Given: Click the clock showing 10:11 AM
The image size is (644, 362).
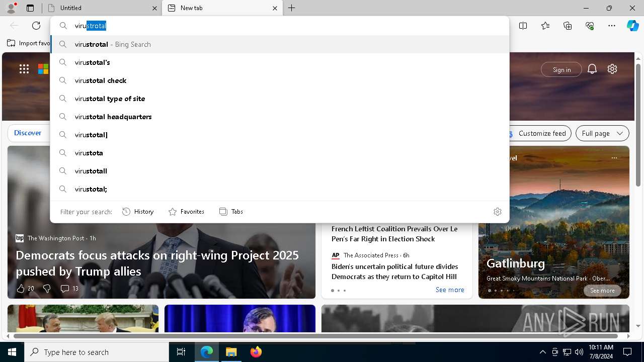Looking at the screenshot, I should pos(601,352).
